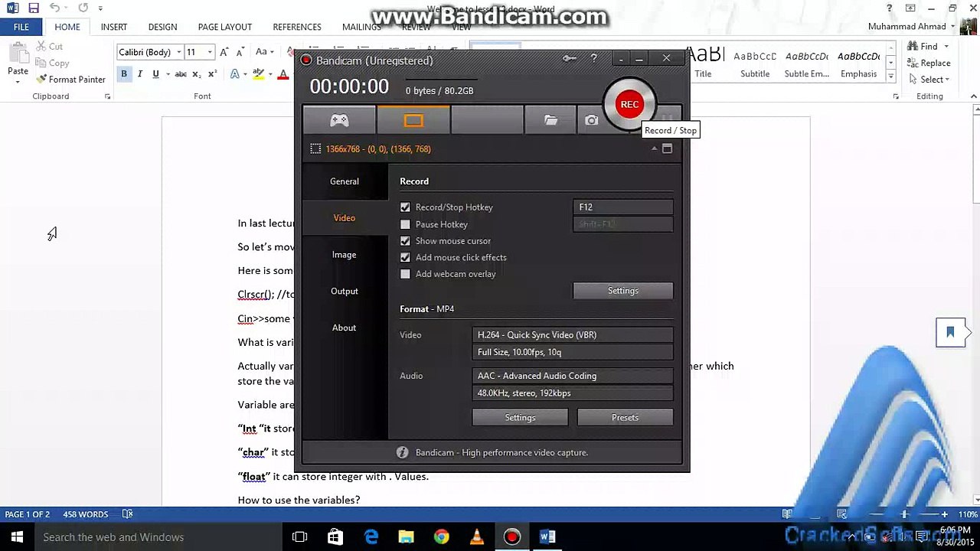
Task: Apply text effects A icon in Word
Action: (x=234, y=74)
